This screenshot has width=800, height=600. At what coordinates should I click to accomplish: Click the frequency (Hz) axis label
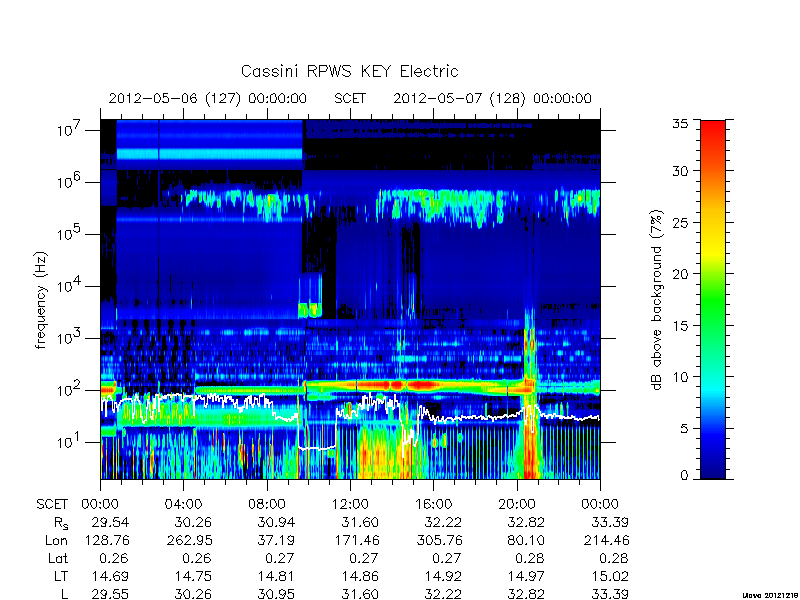(x=41, y=300)
